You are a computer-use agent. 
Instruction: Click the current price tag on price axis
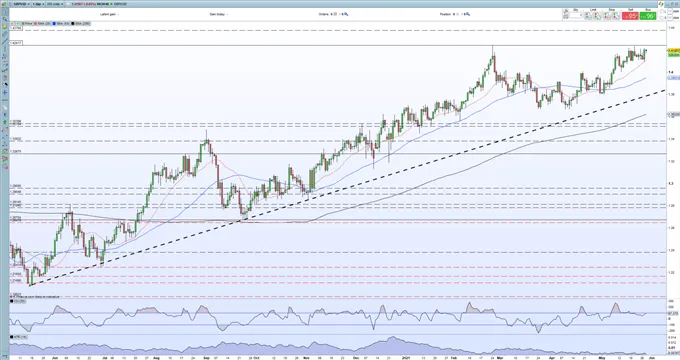point(673,51)
